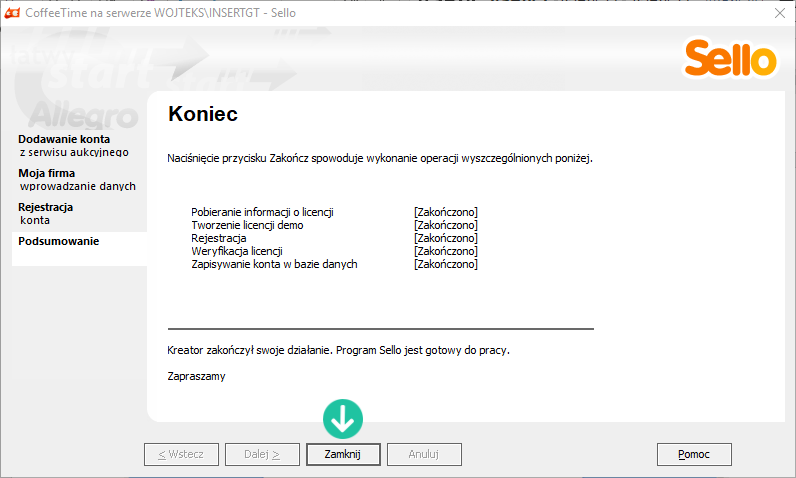Click the disabled Wstecz button
This screenshot has width=796, height=478.
181,454
